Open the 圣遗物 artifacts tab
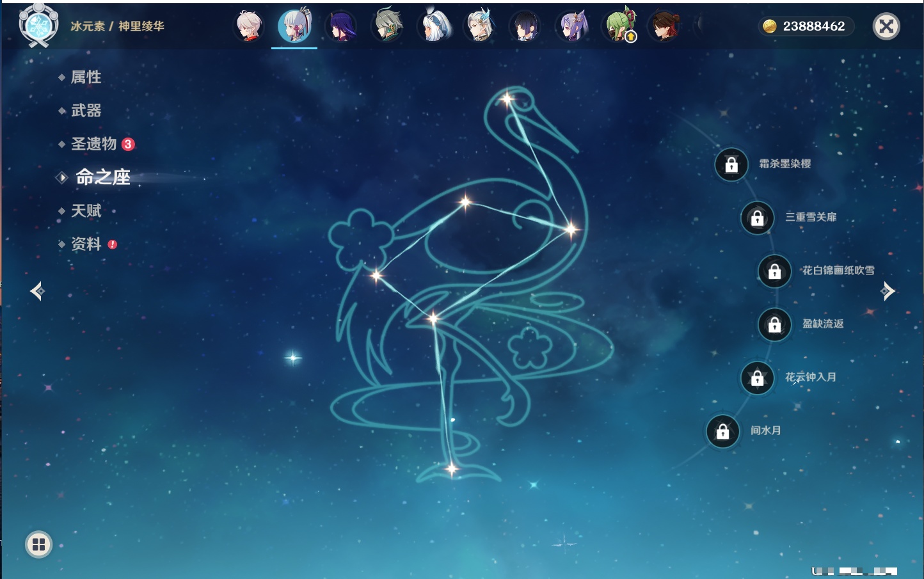Screen dimensions: 924x579 pos(93,144)
